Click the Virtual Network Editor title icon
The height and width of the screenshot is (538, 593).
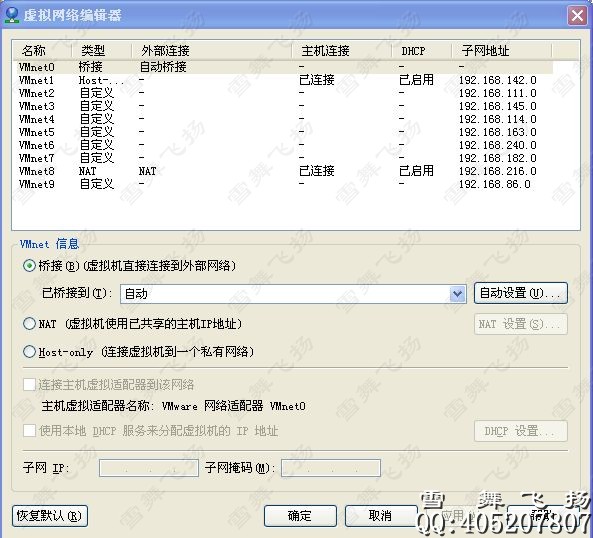(12, 15)
